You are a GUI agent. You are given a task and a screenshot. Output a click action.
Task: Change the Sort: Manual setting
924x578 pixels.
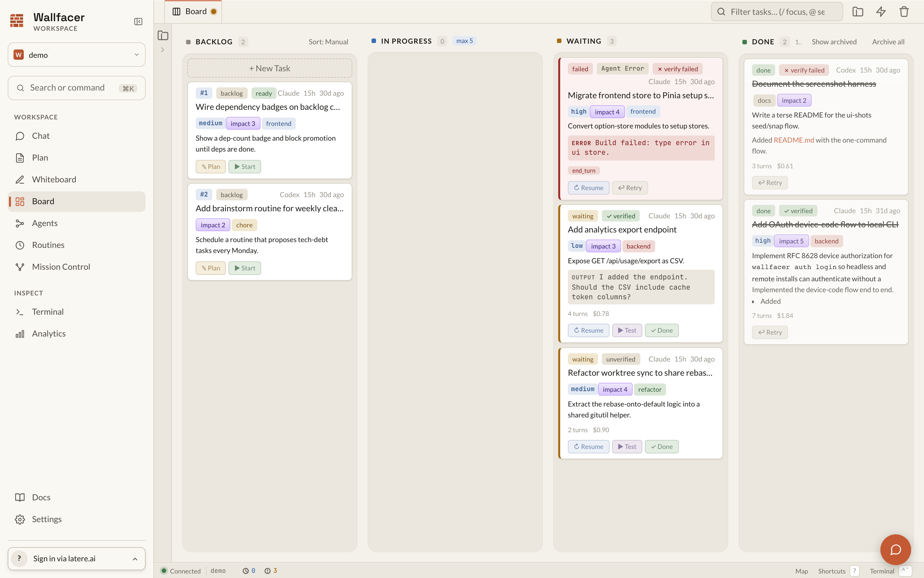click(x=328, y=42)
